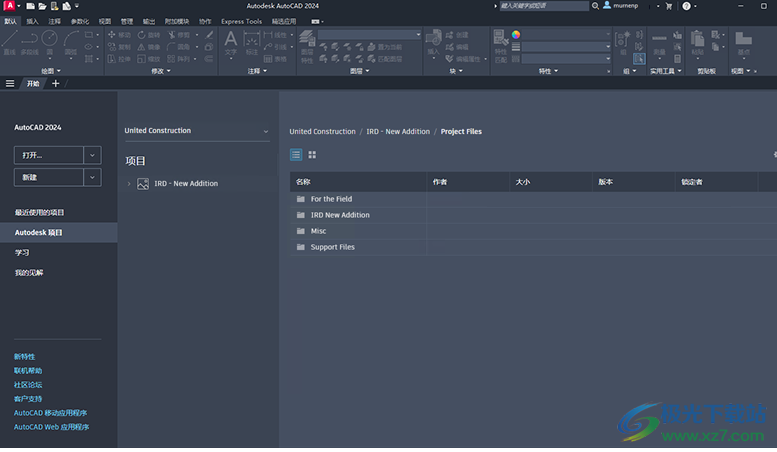Viewport: 777px width, 452px height.
Task: Open the 插入 ribbon tab
Action: tap(32, 21)
